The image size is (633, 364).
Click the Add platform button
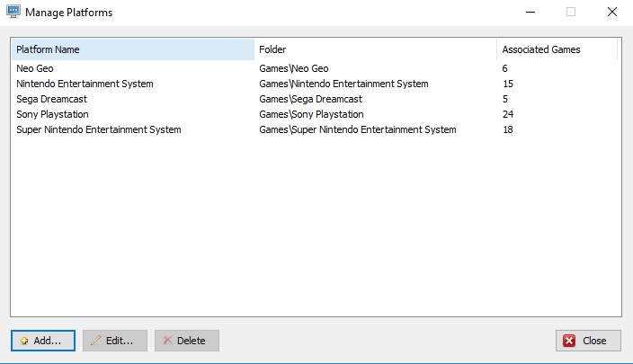point(43,341)
